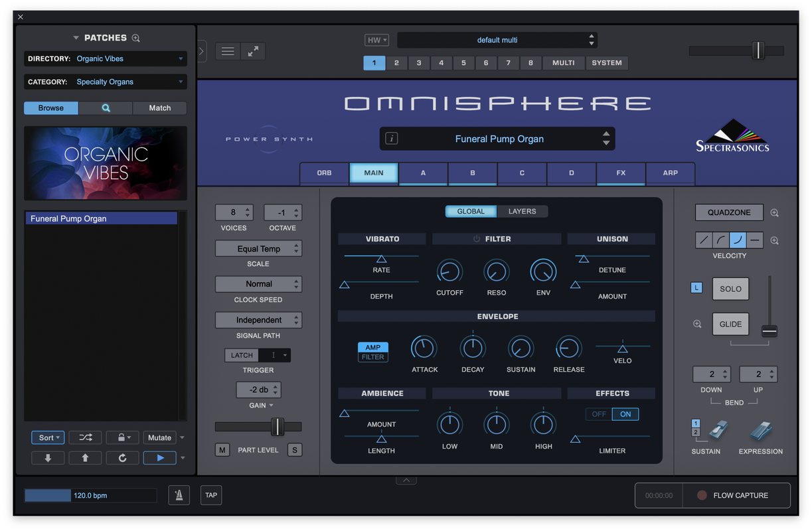The width and height of the screenshot is (812, 531).
Task: Click the Match tab button
Action: click(x=160, y=108)
